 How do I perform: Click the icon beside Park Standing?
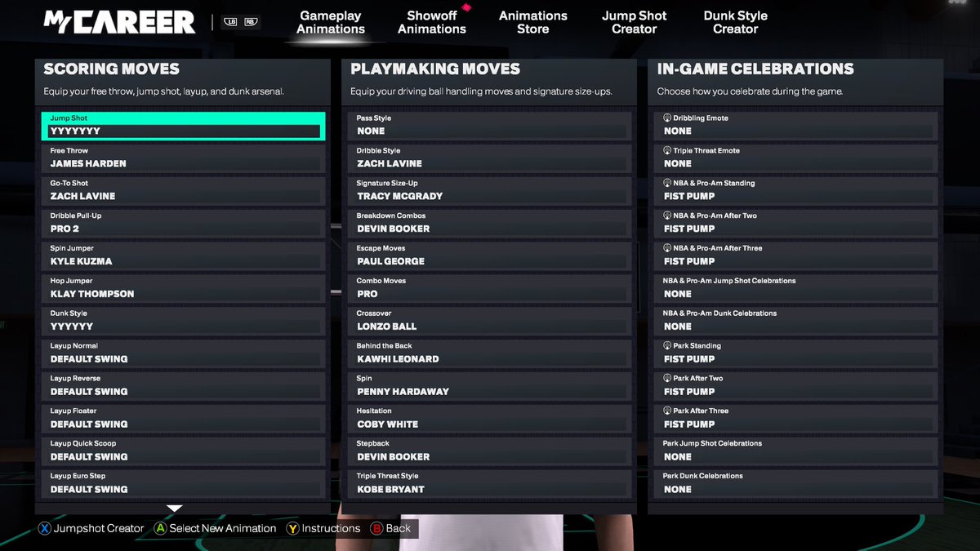click(x=667, y=346)
